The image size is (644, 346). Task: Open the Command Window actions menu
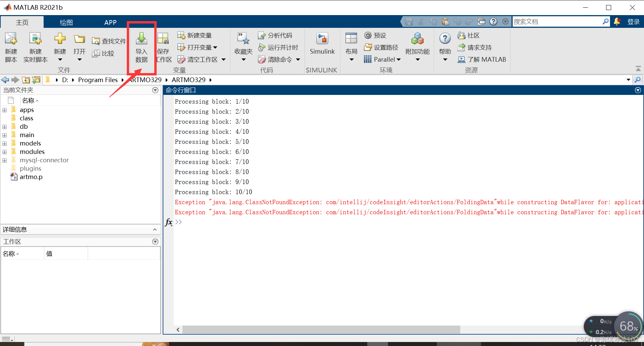point(638,90)
